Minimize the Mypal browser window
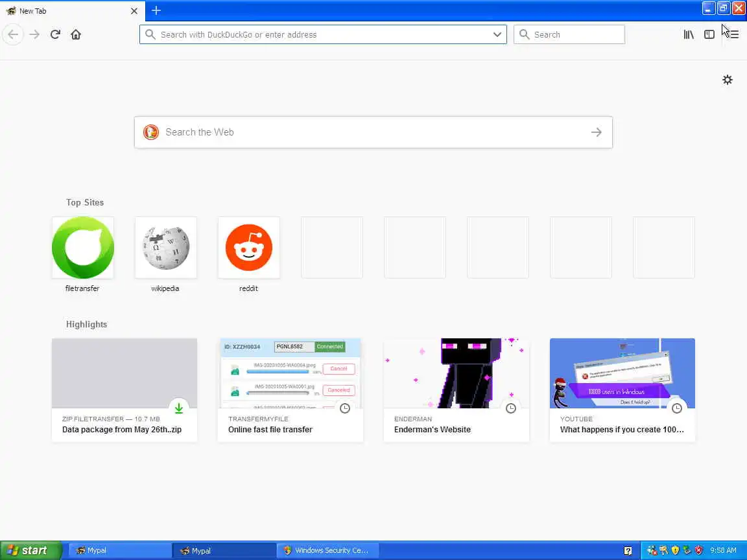This screenshot has width=747, height=560. point(708,8)
